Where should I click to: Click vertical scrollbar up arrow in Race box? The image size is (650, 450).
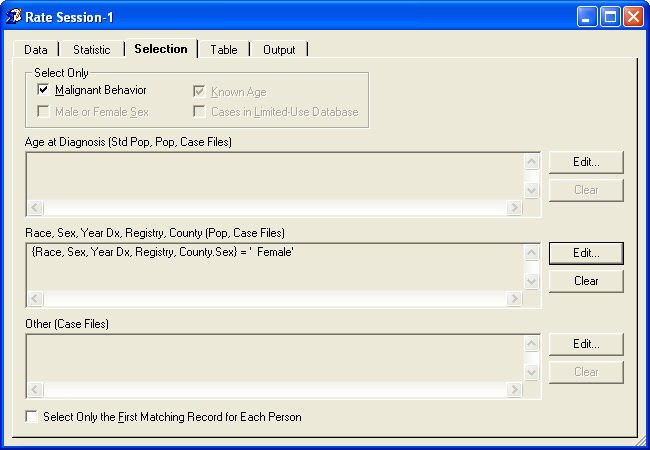[532, 253]
